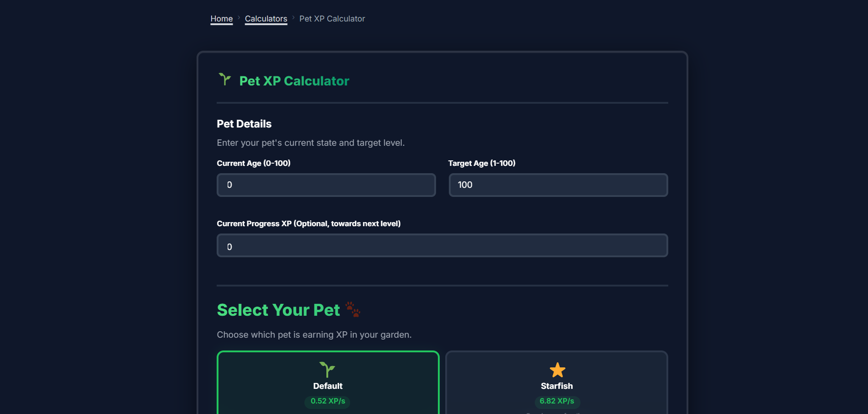Click the 0.52 XP/s badge on the Default card
868x414 pixels.
pyautogui.click(x=327, y=402)
